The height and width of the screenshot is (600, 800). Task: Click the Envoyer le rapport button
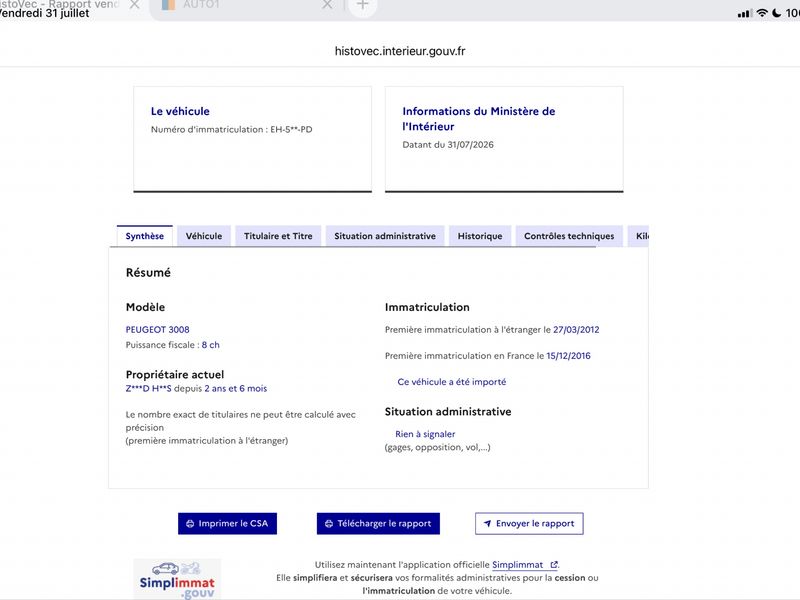coord(529,523)
